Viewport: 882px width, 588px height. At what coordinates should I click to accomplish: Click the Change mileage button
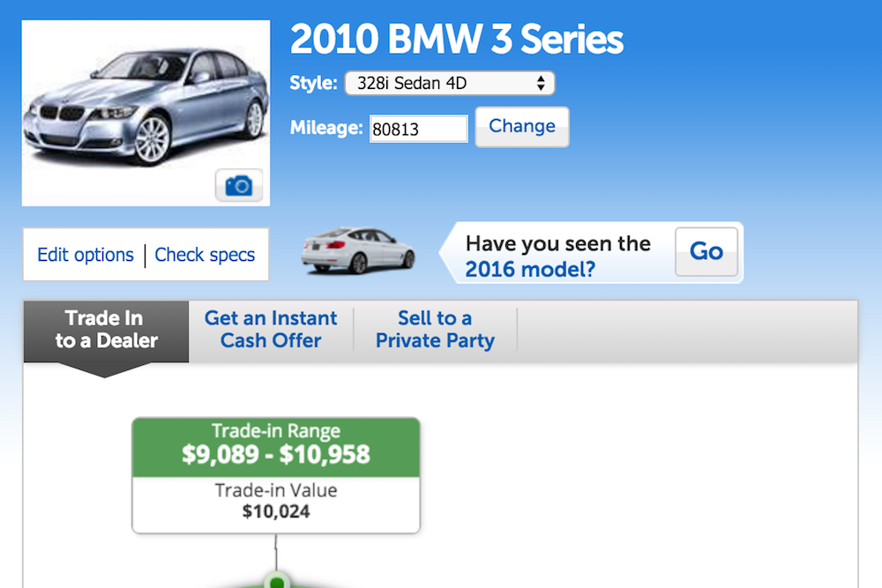pos(522,126)
